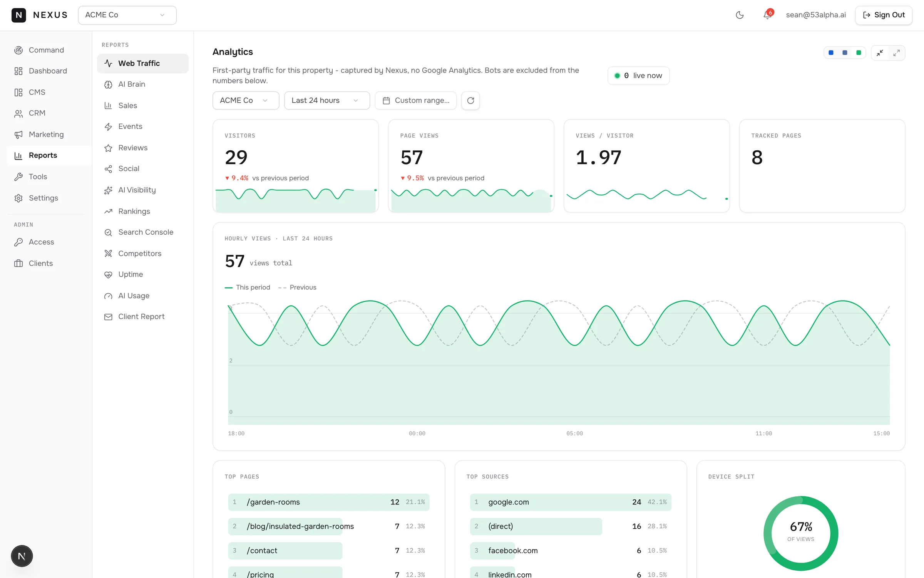Viewport: 924px width, 578px height.
Task: Click the facebook.com source row
Action: [x=571, y=551]
